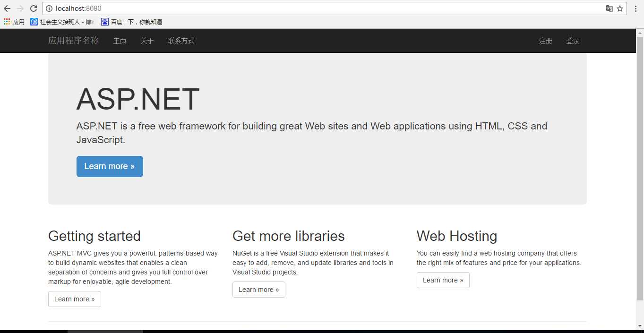Open the 联系方式 nav item
The image size is (644, 333).
click(181, 41)
